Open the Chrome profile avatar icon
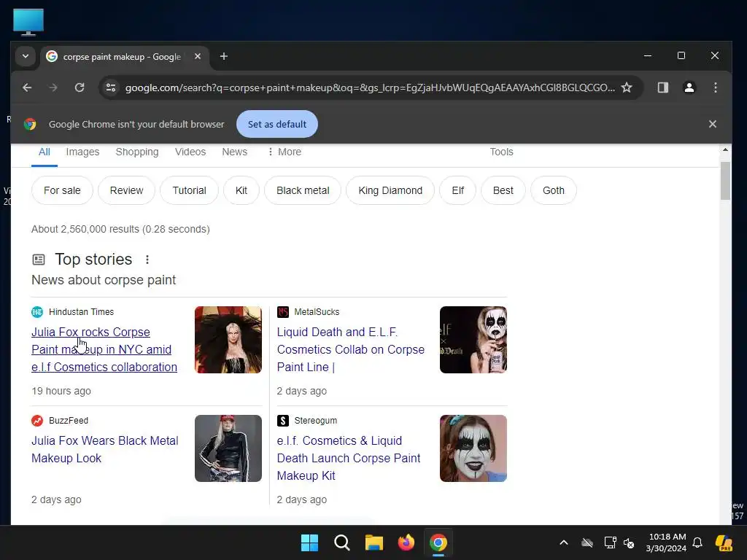 (x=689, y=87)
